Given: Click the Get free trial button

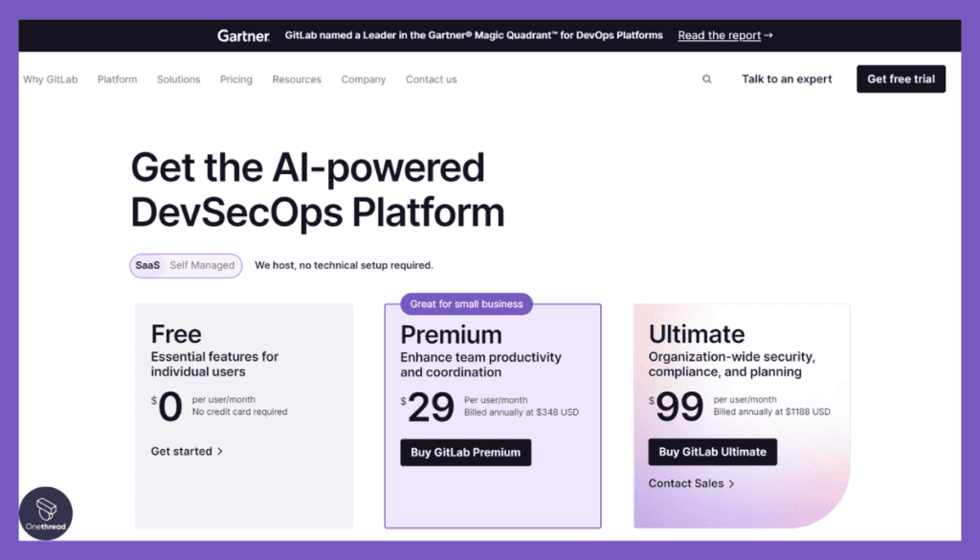Looking at the screenshot, I should click(x=901, y=78).
